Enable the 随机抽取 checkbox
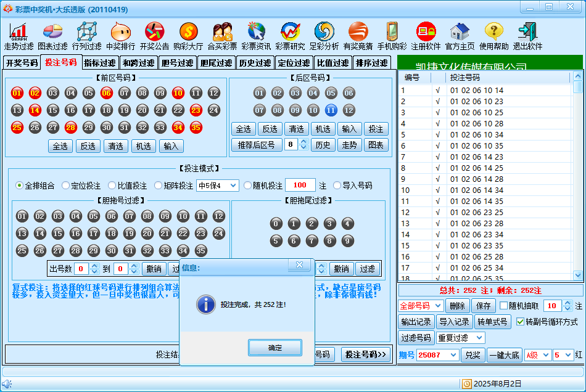Image resolution: width=586 pixels, height=392 pixels. pyautogui.click(x=503, y=306)
